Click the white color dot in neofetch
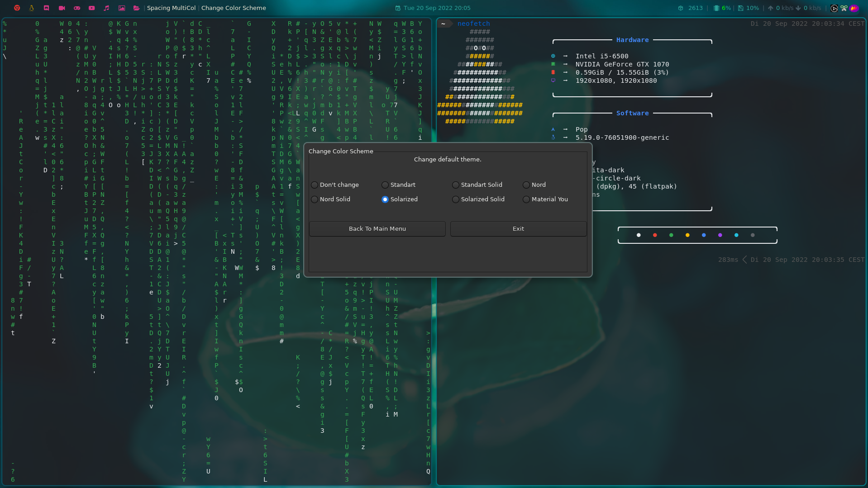Screen dimensions: 868x488 coord(639,235)
